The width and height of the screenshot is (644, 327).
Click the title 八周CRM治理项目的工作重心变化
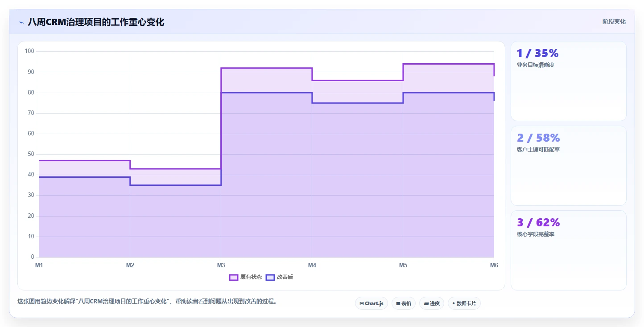click(x=96, y=22)
